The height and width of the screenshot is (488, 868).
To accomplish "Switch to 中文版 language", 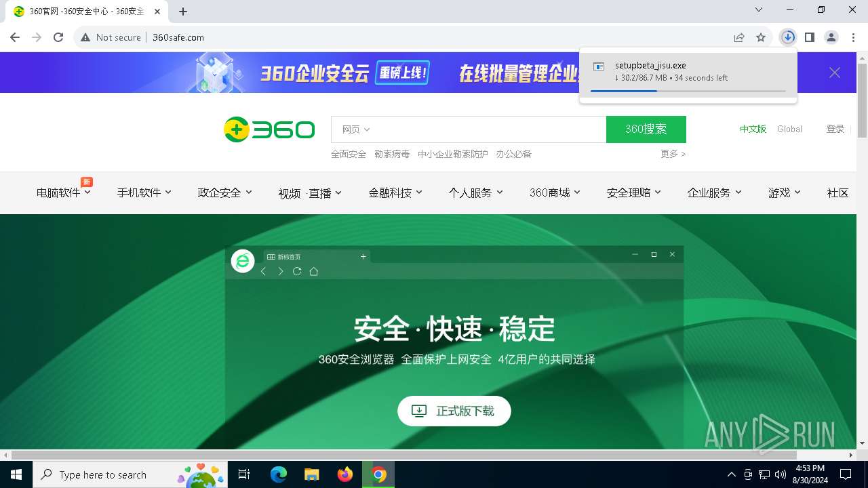I will point(753,129).
